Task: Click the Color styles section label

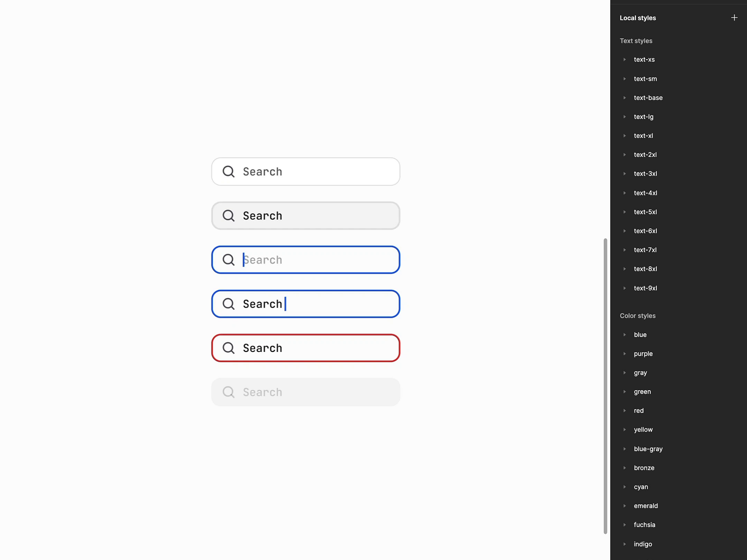Action: coord(638,316)
